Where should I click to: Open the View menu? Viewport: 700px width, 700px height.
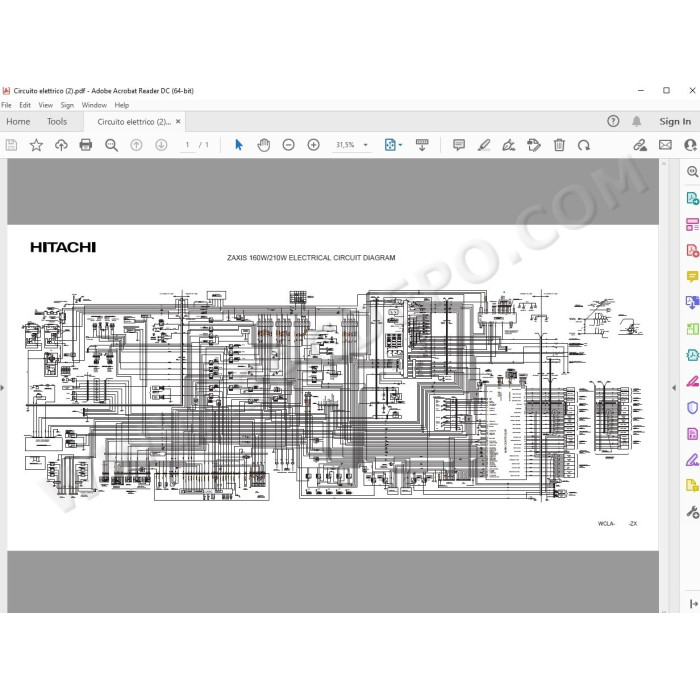pos(46,105)
